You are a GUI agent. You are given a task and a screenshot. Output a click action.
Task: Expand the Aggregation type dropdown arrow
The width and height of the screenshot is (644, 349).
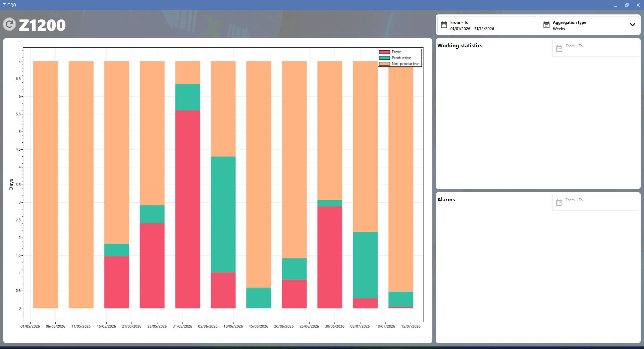click(x=632, y=25)
